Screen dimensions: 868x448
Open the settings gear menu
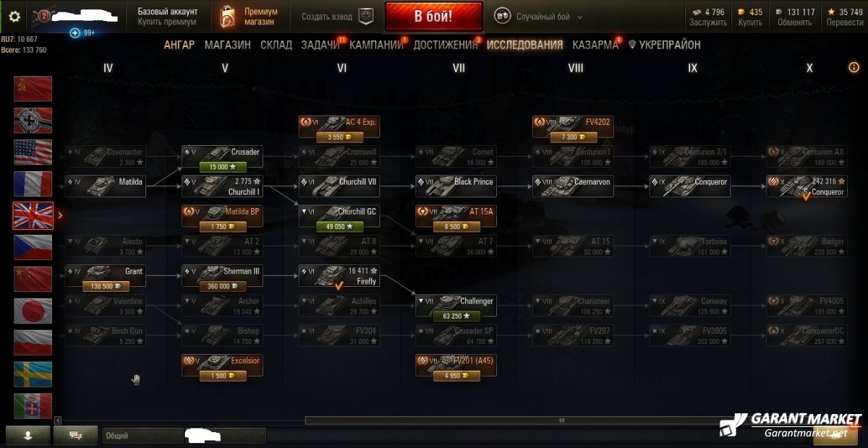point(14,17)
